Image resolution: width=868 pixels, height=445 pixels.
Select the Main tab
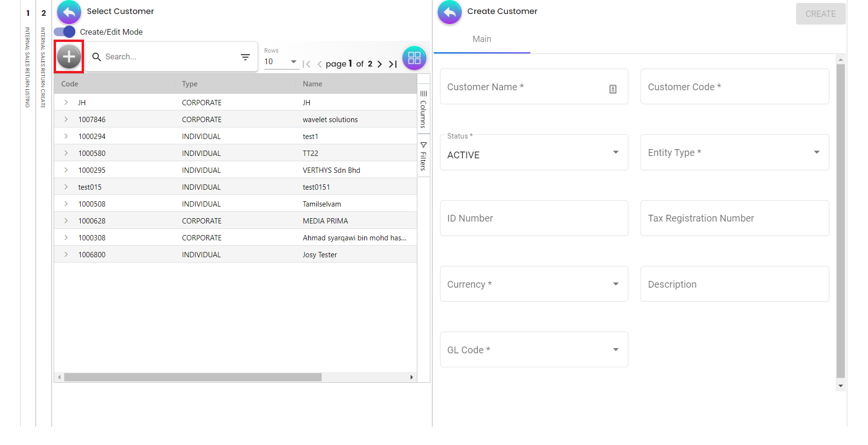pos(482,39)
